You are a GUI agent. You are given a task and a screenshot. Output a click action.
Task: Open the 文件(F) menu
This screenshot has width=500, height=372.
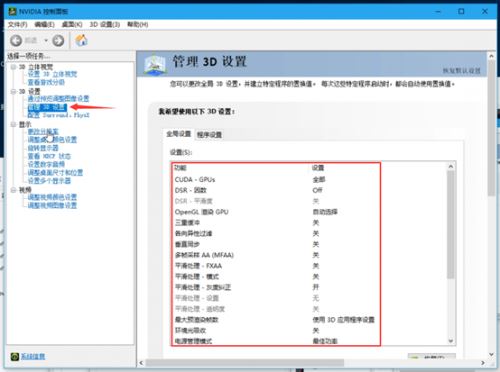click(17, 24)
